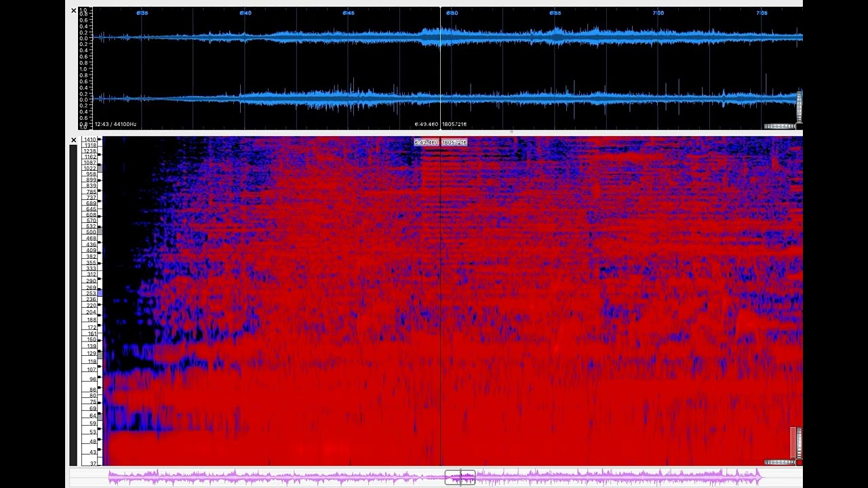
Task: Click the 253 Hz highlighted piano key
Action: click(x=100, y=293)
